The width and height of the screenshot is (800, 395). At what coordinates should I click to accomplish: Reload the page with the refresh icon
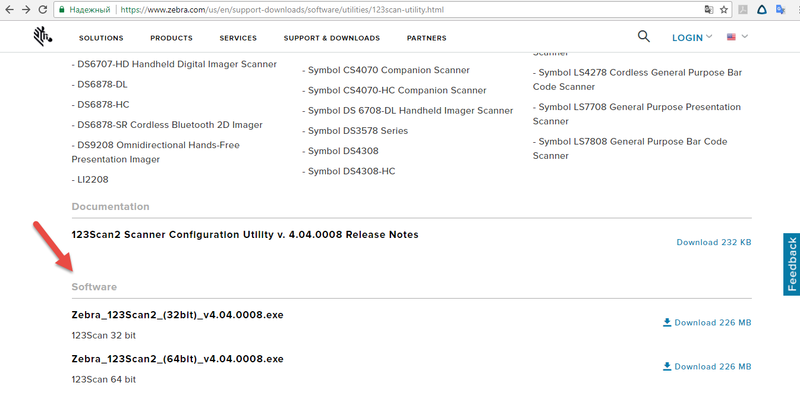coord(43,9)
